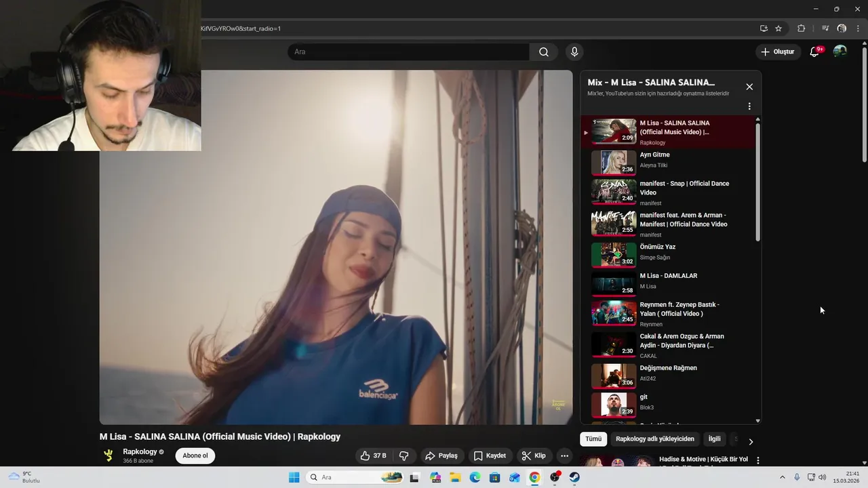
Task: Start voice search with microphone icon
Action: [574, 52]
